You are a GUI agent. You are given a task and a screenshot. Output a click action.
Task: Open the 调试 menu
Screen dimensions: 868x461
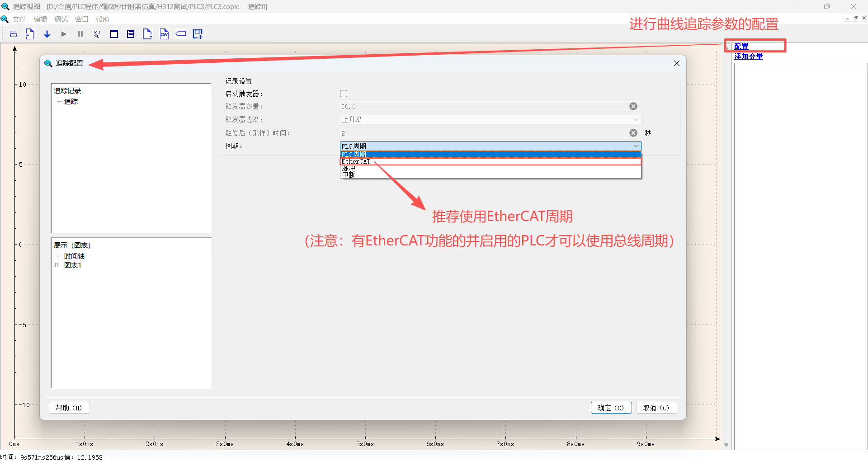pos(61,19)
